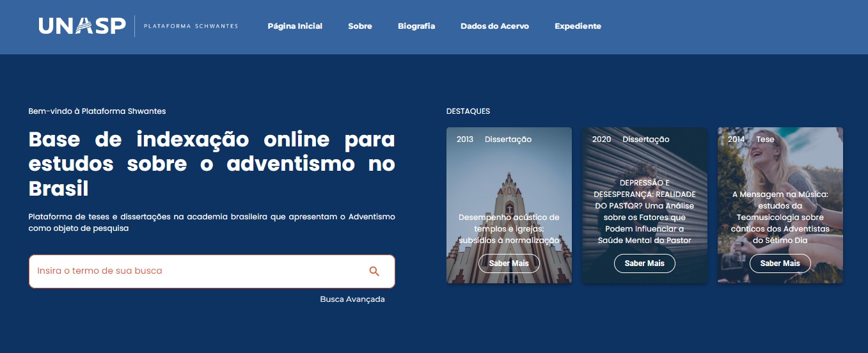Click the 'Dissertação' label on the 2013 card
This screenshot has width=868, height=353.
(x=508, y=139)
